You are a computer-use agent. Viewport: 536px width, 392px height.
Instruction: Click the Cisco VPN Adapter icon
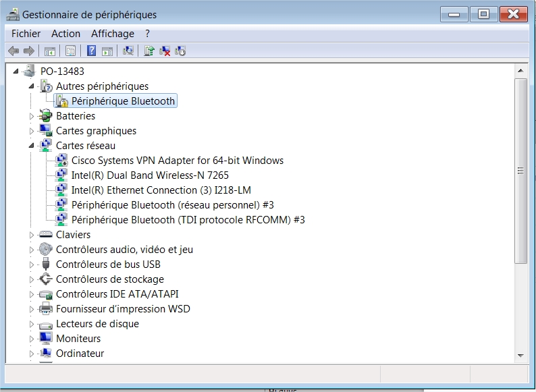pyautogui.click(x=61, y=161)
